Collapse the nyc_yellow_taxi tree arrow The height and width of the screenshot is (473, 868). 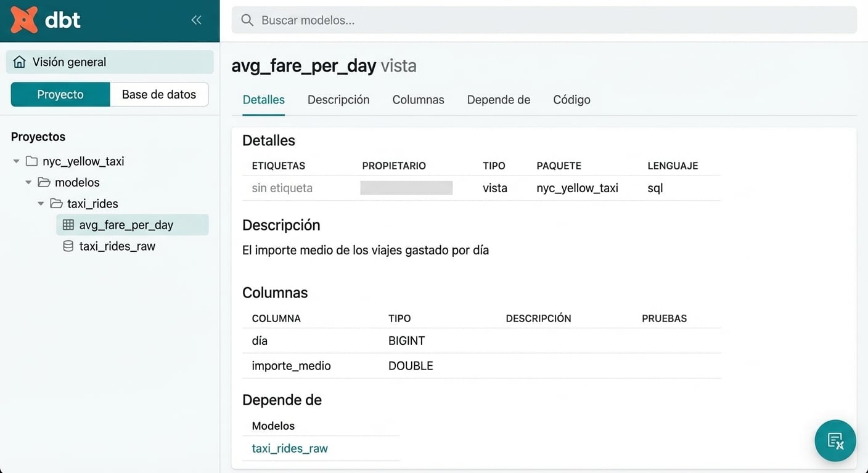[16, 161]
